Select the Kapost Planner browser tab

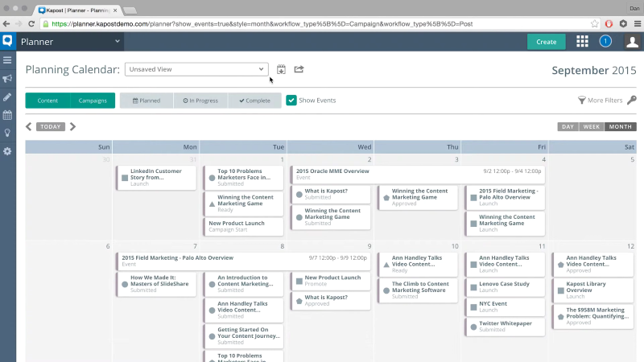point(77,10)
